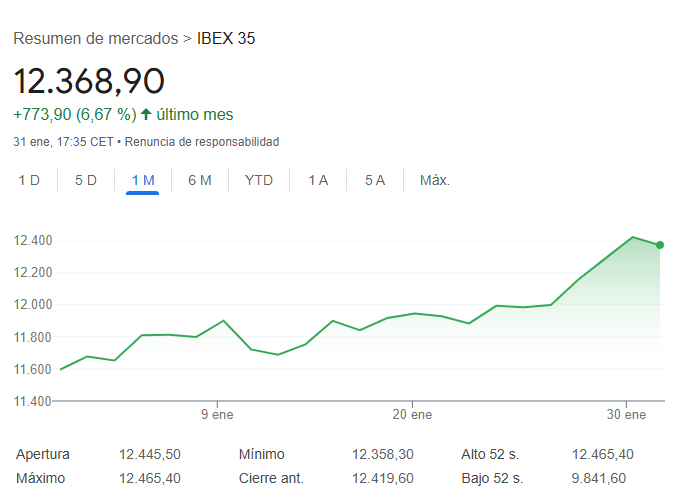Image resolution: width=699 pixels, height=500 pixels.
Task: Click the Máximo row value 12.465,40
Action: 150,478
